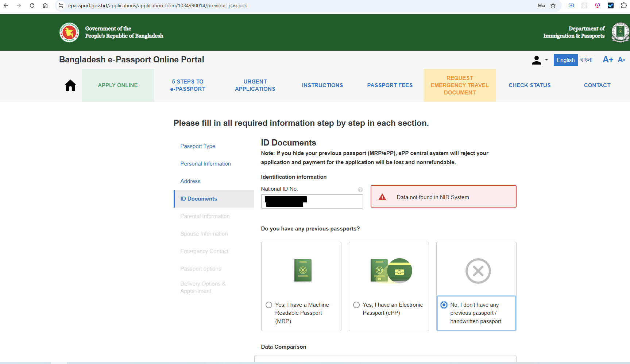Go to the Passport Type step
630x364 pixels.
click(x=198, y=146)
